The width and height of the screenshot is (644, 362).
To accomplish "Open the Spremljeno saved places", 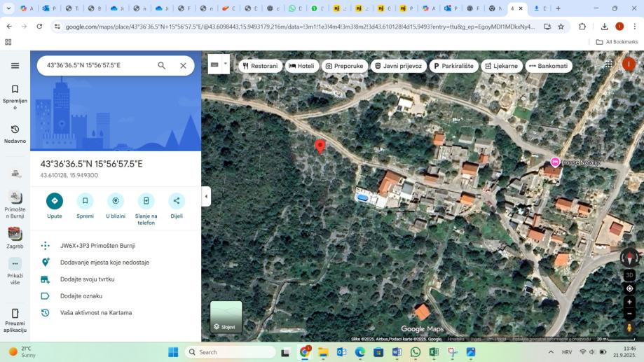I will click(x=15, y=97).
